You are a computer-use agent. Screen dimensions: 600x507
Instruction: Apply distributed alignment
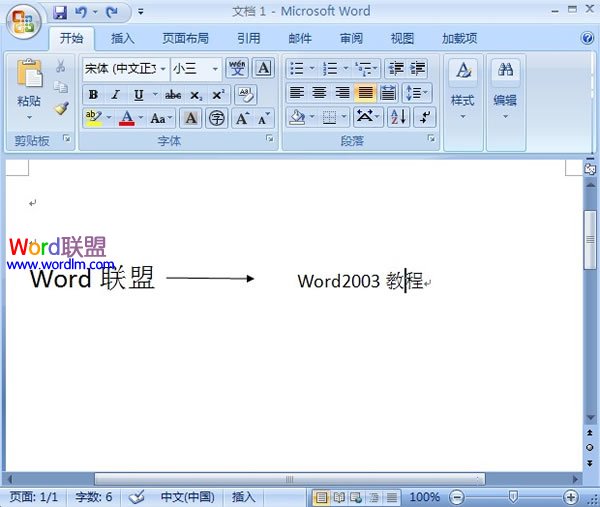pyautogui.click(x=388, y=93)
